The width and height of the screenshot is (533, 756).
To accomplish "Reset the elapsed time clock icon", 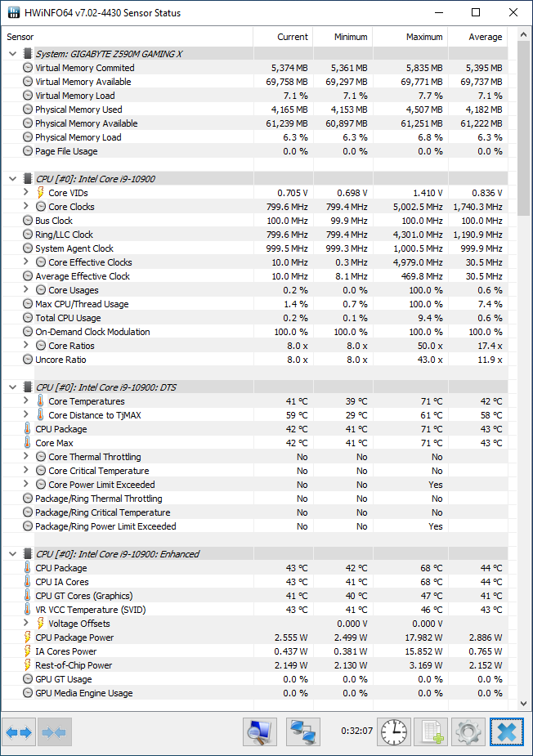I will [394, 732].
